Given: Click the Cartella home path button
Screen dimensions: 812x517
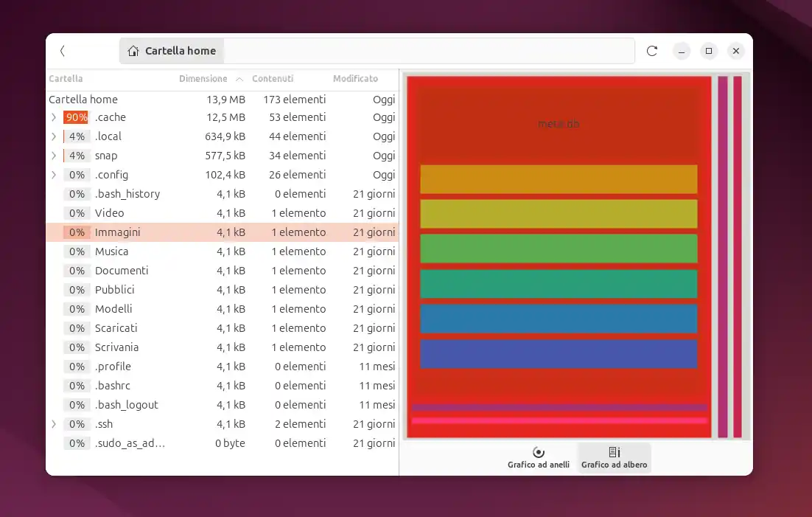Looking at the screenshot, I should pos(172,51).
